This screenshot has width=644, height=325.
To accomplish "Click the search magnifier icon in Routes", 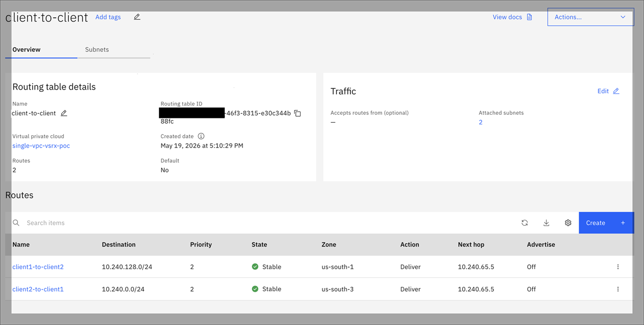I will (x=16, y=223).
